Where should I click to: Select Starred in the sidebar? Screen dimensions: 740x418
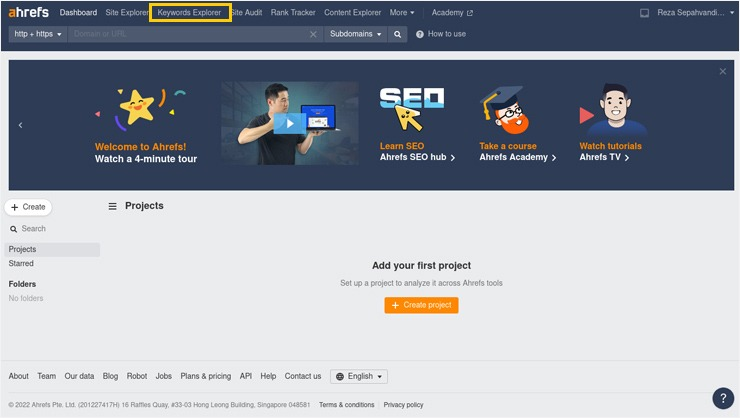click(21, 263)
